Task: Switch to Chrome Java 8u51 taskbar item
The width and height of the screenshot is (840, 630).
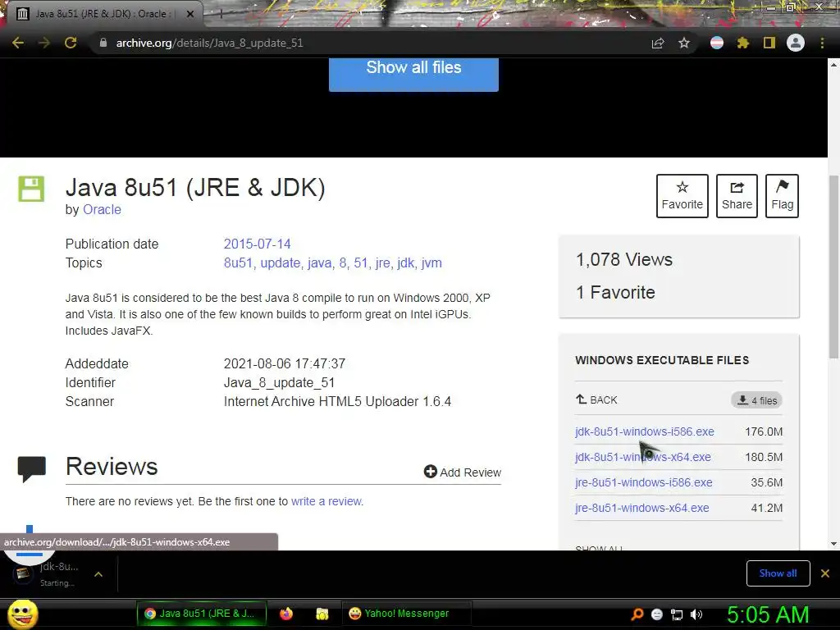Action: pyautogui.click(x=202, y=614)
